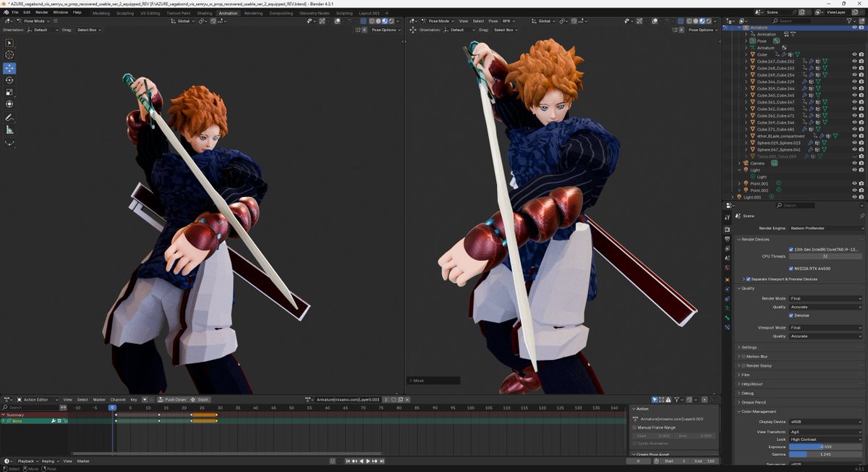Open Pose Options in left viewport
Screen dimensions: 868x472
pos(385,30)
